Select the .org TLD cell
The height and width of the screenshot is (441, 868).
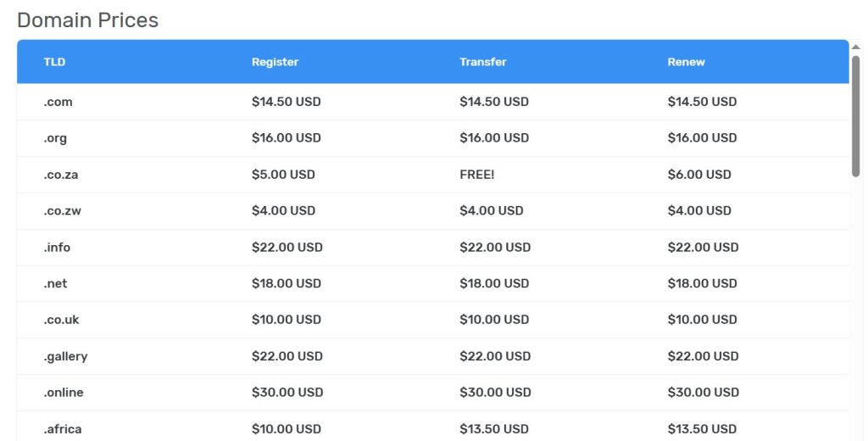(x=55, y=138)
